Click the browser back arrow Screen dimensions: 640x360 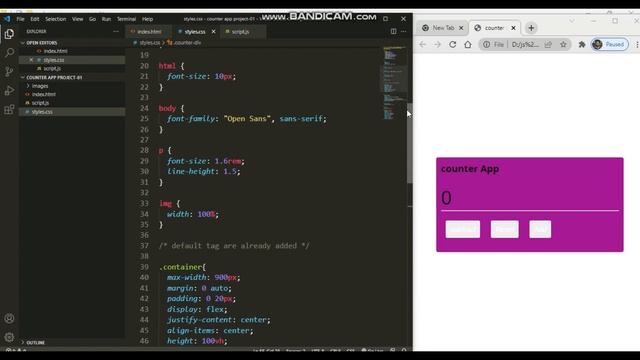(x=422, y=44)
